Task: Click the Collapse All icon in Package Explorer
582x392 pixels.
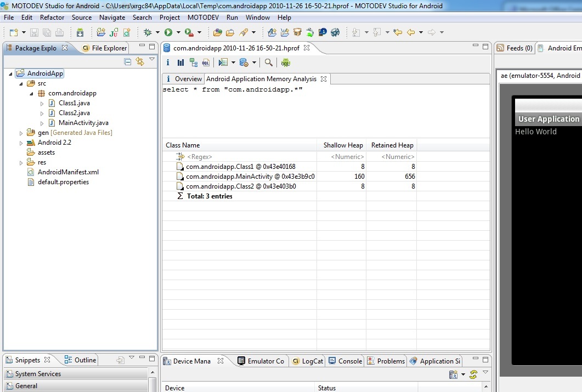Action: 128,61
